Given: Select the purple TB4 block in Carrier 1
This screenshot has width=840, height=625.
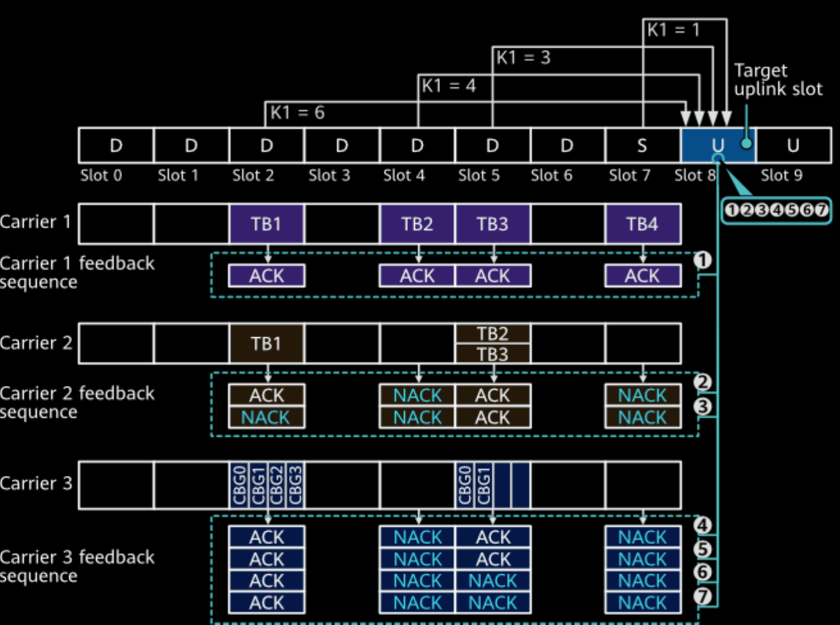Looking at the screenshot, I should [x=642, y=223].
